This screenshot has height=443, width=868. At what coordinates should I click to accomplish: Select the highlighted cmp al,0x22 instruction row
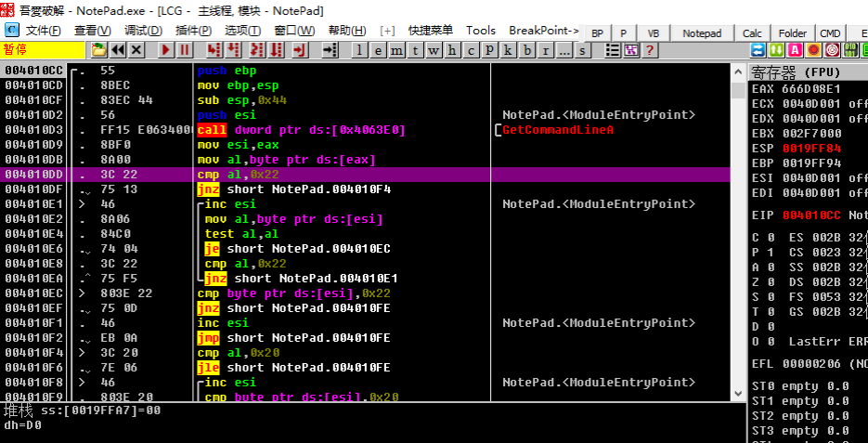coord(241,175)
